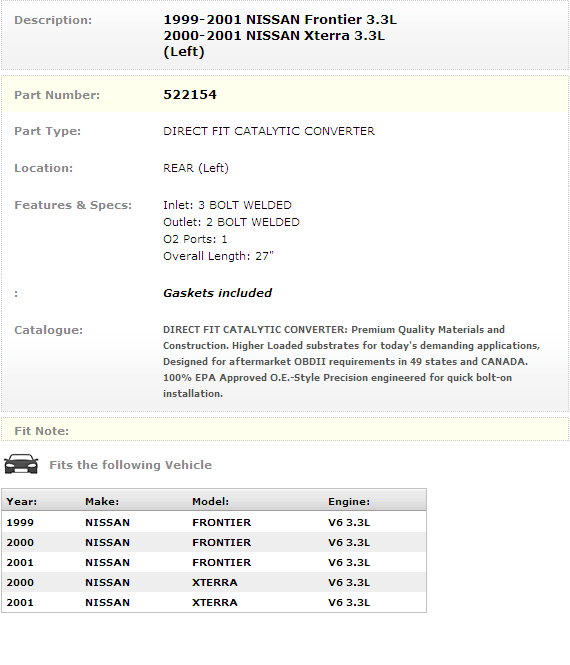
Task: Click the Model column header
Action: point(210,502)
